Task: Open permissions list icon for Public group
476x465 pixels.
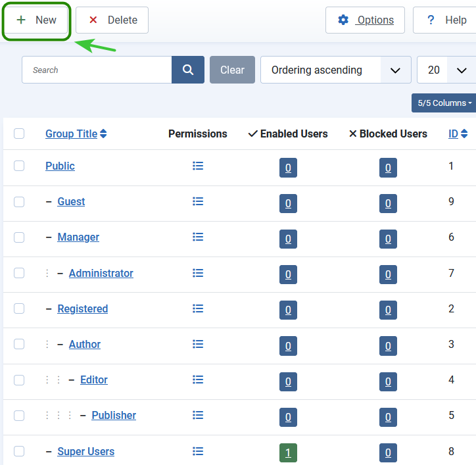Action: [198, 166]
